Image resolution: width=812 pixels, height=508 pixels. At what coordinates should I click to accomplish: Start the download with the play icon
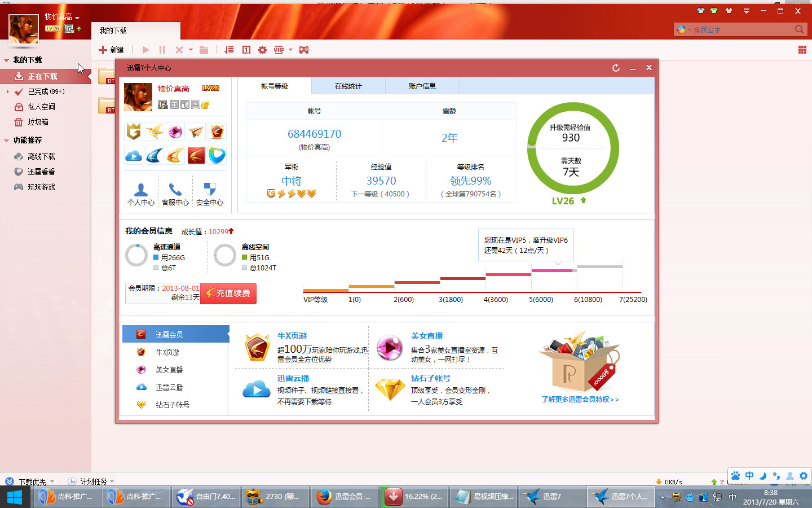(145, 50)
